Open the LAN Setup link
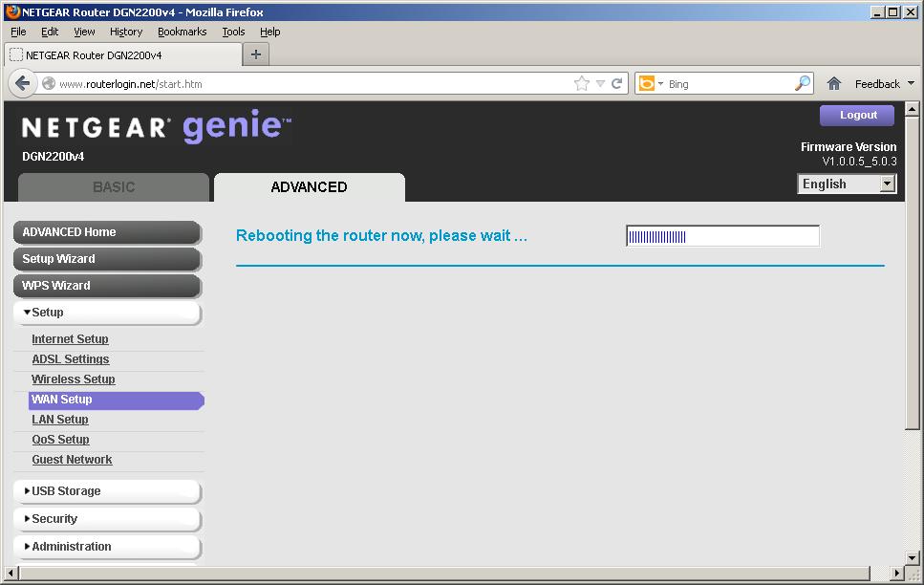 click(x=60, y=420)
